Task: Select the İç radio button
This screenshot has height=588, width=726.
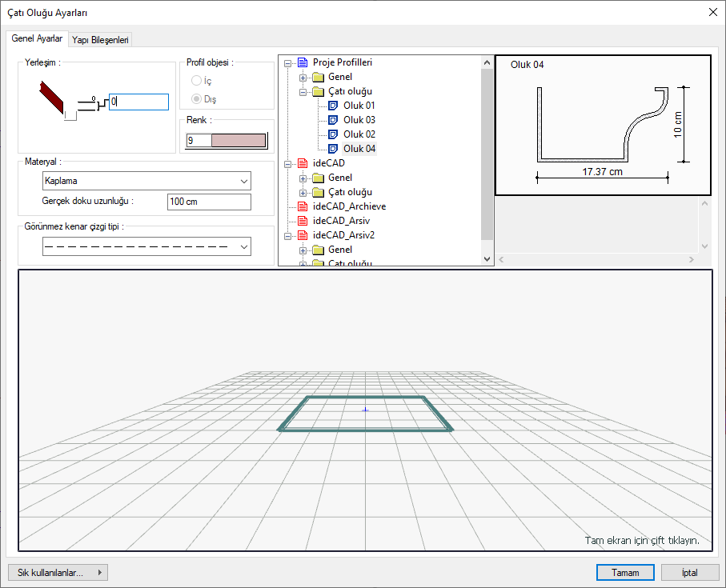Action: pyautogui.click(x=196, y=81)
